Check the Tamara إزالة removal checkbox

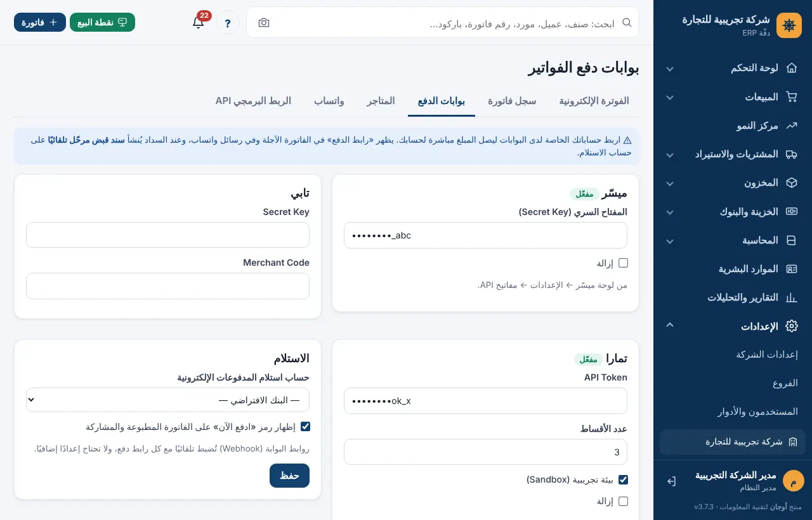[623, 501]
